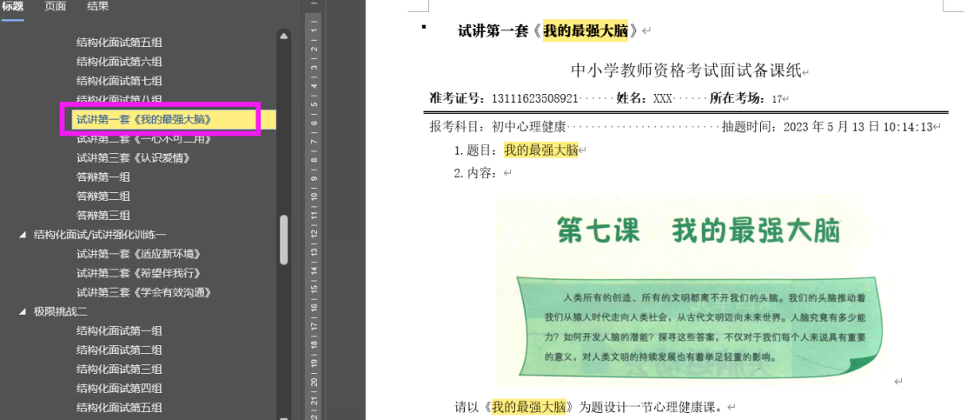The height and width of the screenshot is (420, 980).
Task: Navigate to heading 结构化面试第七组
Action: [x=119, y=81]
